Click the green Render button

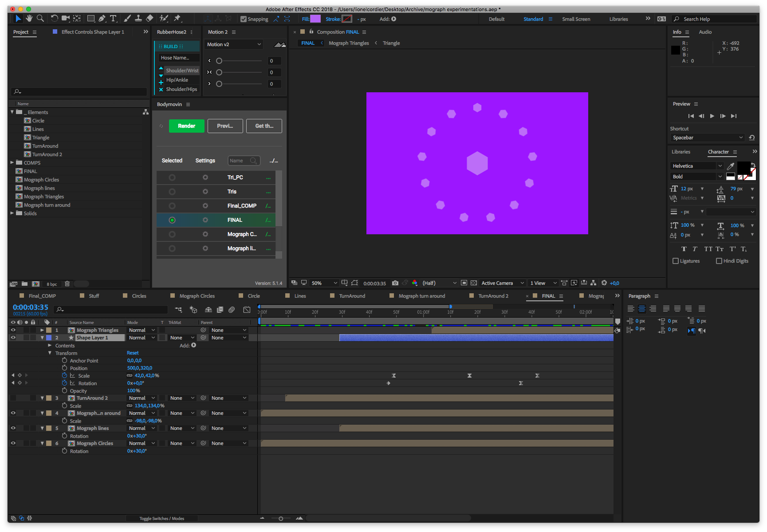pyautogui.click(x=186, y=126)
